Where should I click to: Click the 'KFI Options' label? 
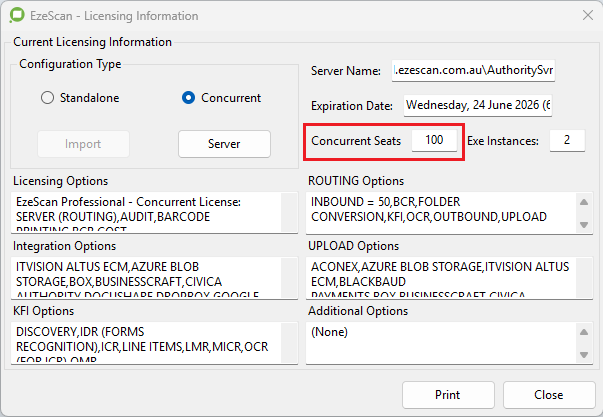click(x=43, y=311)
